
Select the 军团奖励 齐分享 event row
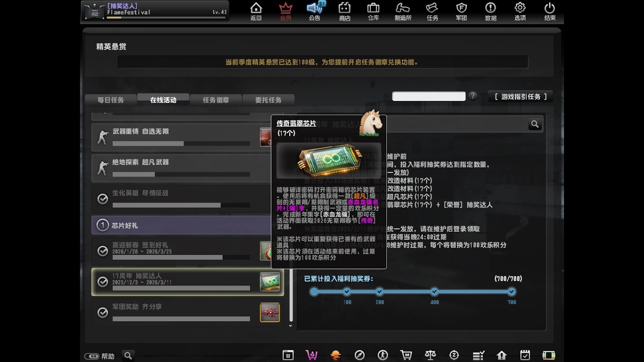188,312
